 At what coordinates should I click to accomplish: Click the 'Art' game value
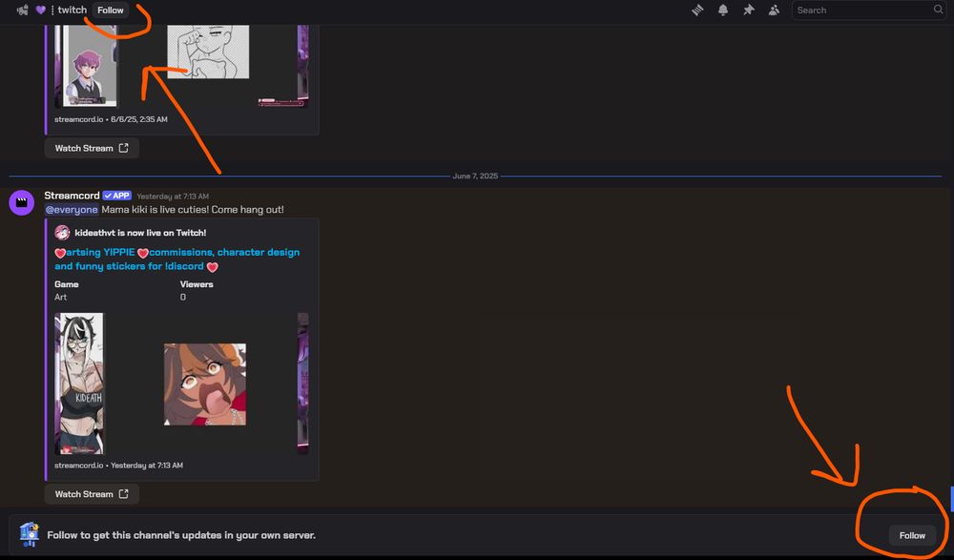pos(60,297)
